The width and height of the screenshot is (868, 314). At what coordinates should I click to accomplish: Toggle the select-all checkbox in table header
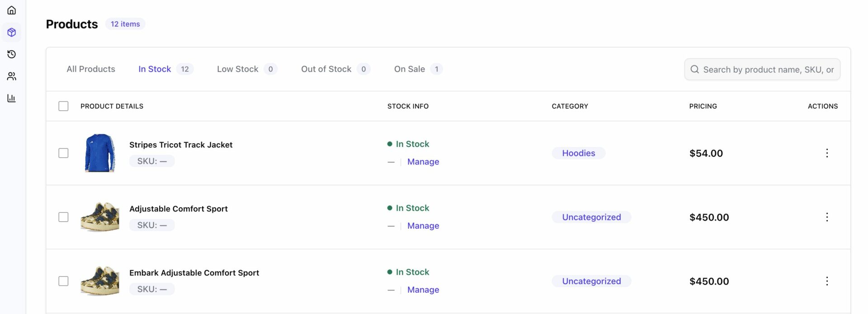click(63, 106)
